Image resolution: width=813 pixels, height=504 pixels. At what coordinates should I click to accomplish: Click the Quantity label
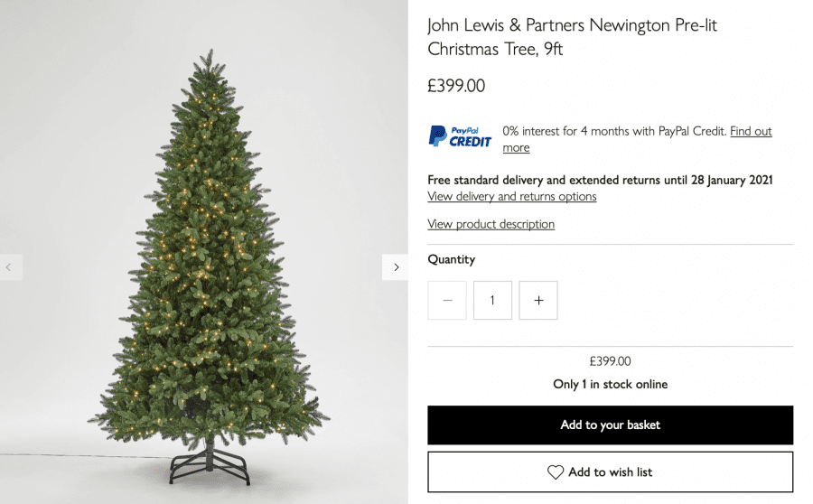[x=451, y=259]
